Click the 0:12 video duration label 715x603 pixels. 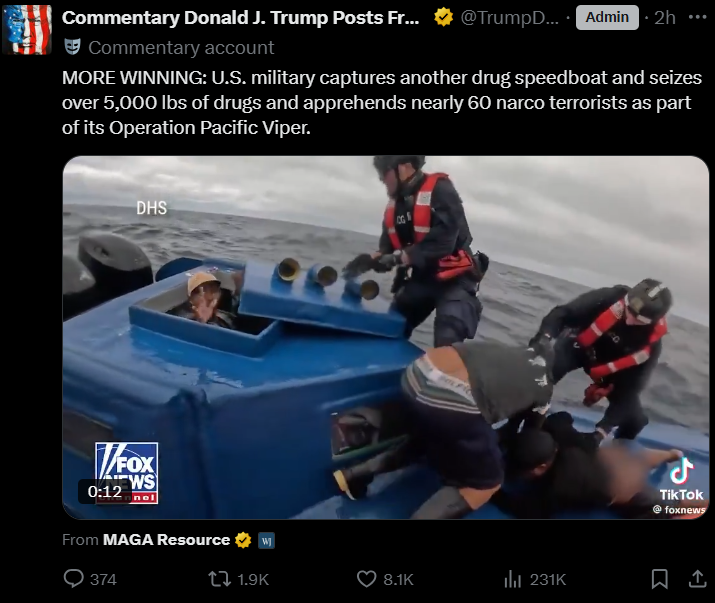(x=105, y=492)
